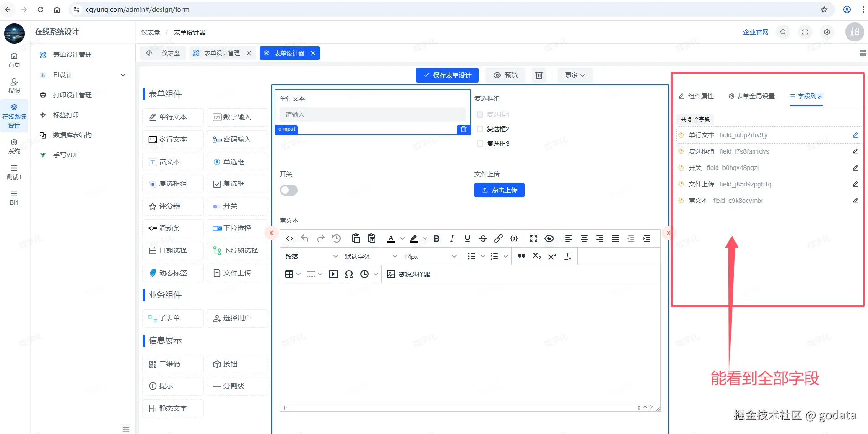Open the 更多 dropdown
Viewport: 868px width, 434px height.
pos(575,75)
